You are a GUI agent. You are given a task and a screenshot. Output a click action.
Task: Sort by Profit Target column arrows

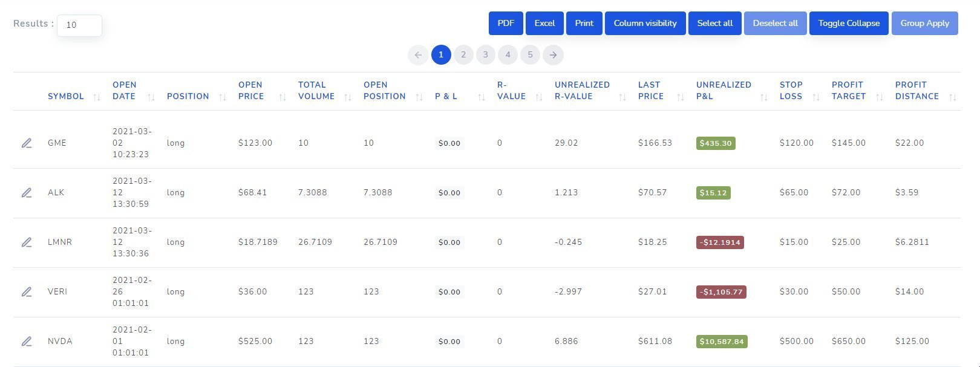[x=880, y=97]
